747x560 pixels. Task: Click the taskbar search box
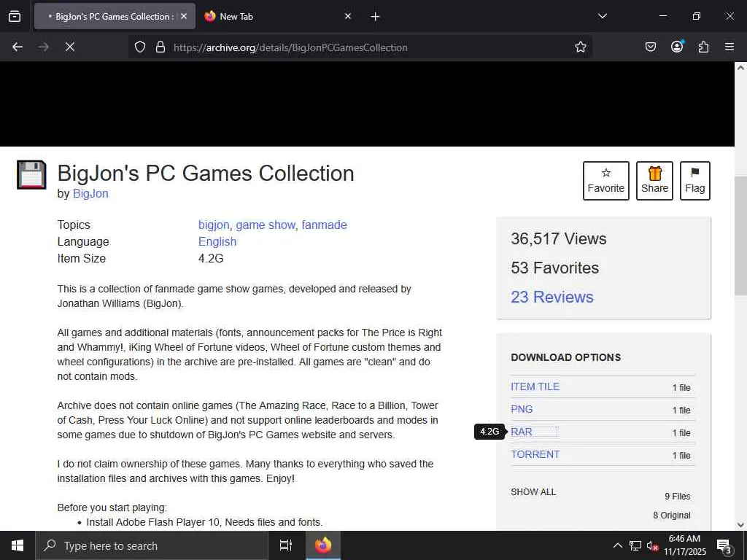[152, 545]
